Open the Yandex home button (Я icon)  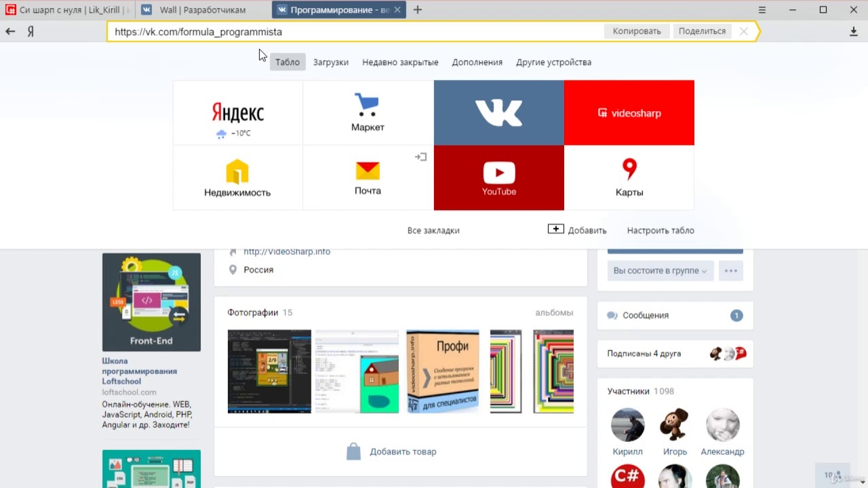click(x=31, y=31)
